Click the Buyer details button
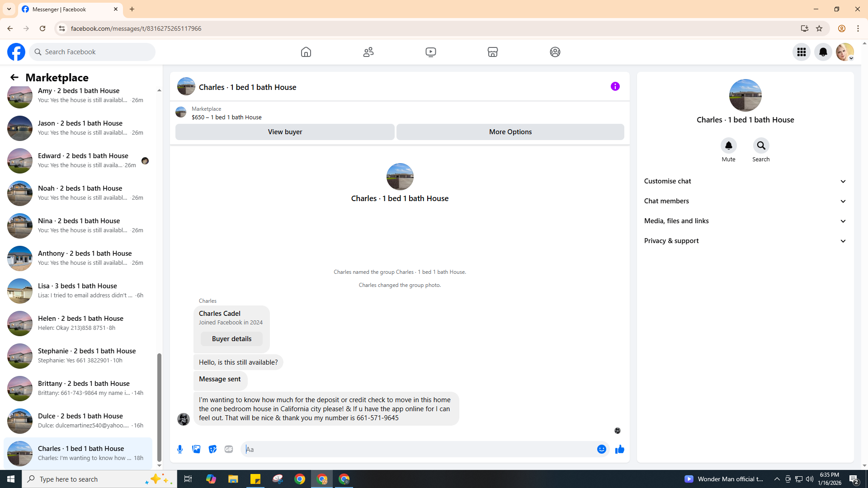Image resolution: width=868 pixels, height=488 pixels. click(231, 339)
